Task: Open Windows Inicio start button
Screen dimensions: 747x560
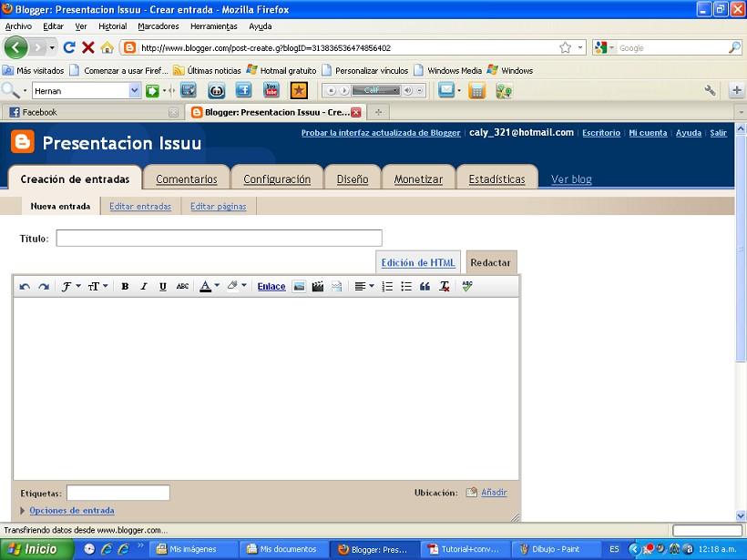Action: pyautogui.click(x=36, y=549)
